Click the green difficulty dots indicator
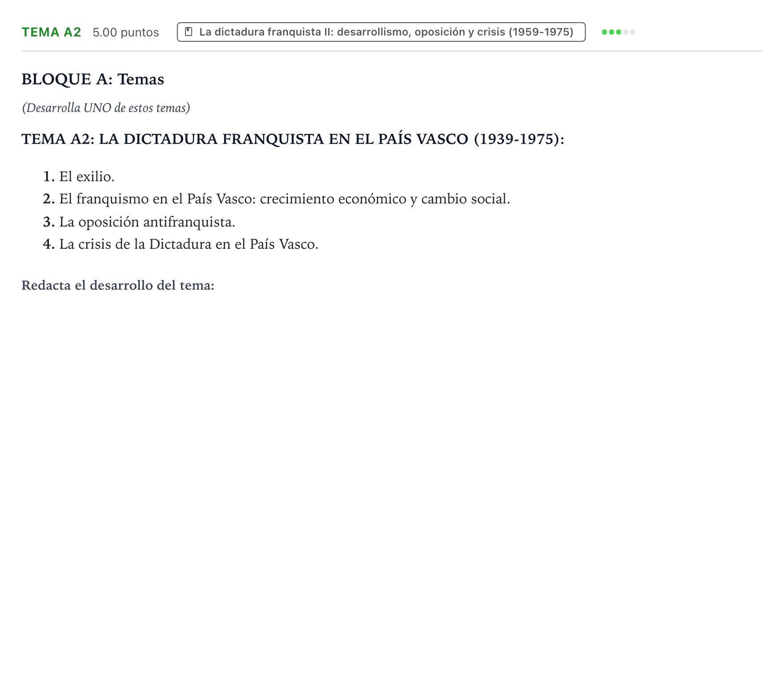The width and height of the screenshot is (784, 694). (x=618, y=32)
